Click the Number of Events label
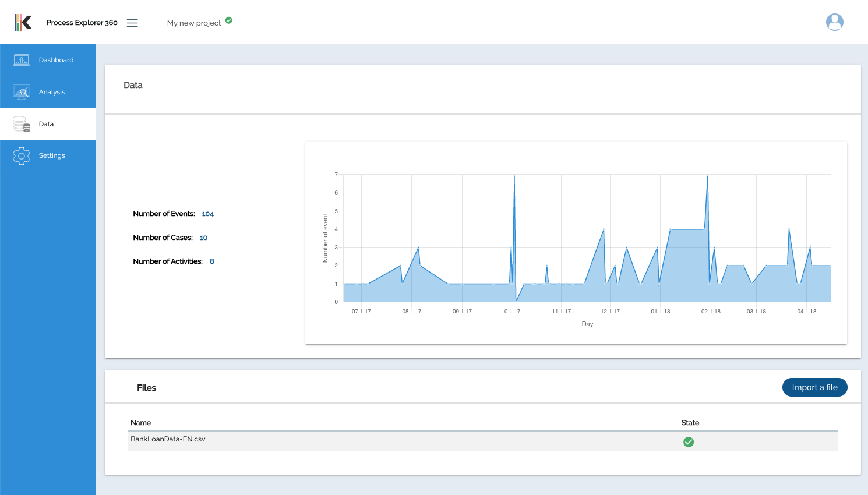The image size is (868, 495). pos(164,214)
